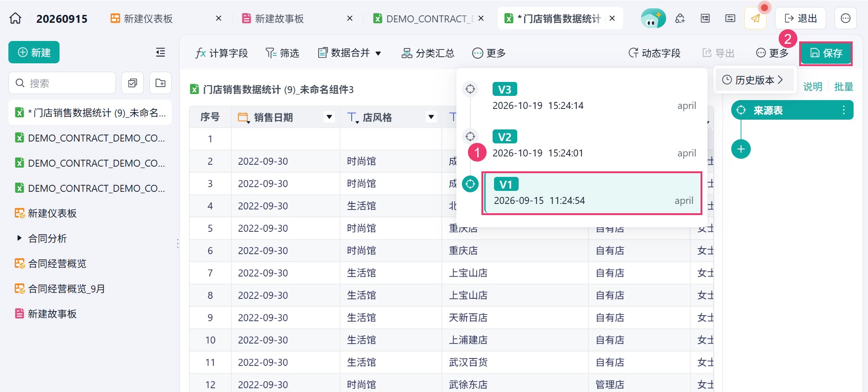Open the three-dot circle menu at top right
Viewport: 868px width, 392px height.
846,19
